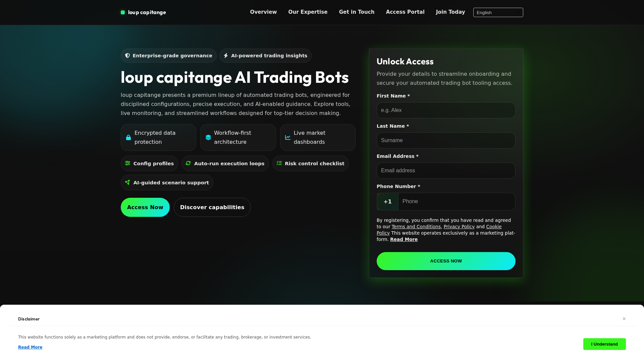Image resolution: width=644 pixels, height=362 pixels.
Task: Click the arrow icon in AI-guided scenario support
Action: tap(127, 182)
